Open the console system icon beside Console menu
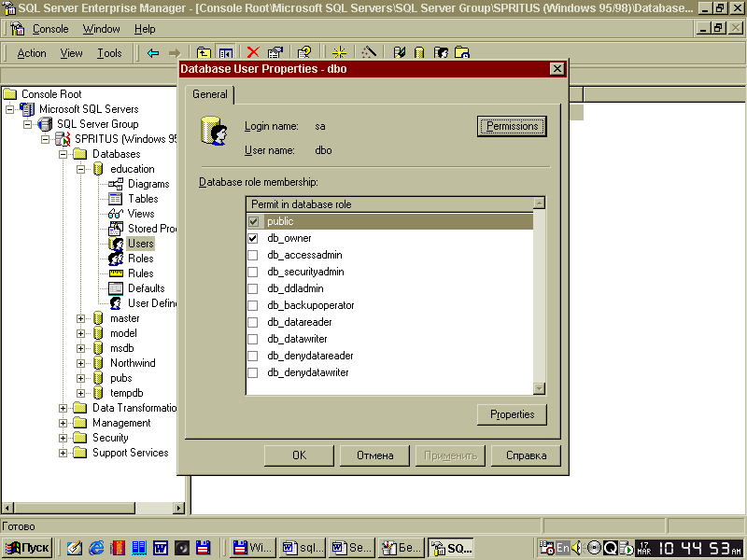Screen dimensions: 747x560 click(x=18, y=29)
